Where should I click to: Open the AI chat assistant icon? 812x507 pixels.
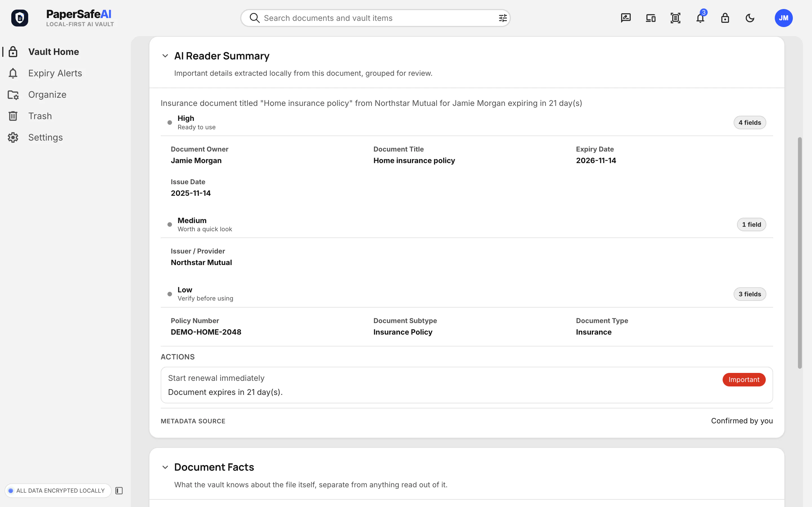[x=626, y=18]
